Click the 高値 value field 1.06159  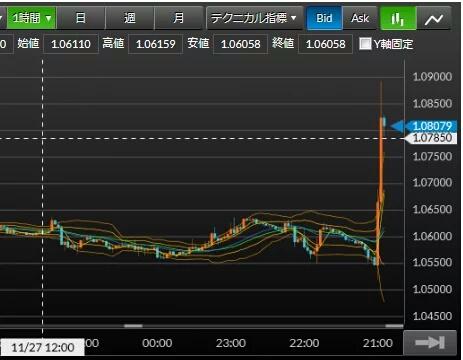click(156, 44)
